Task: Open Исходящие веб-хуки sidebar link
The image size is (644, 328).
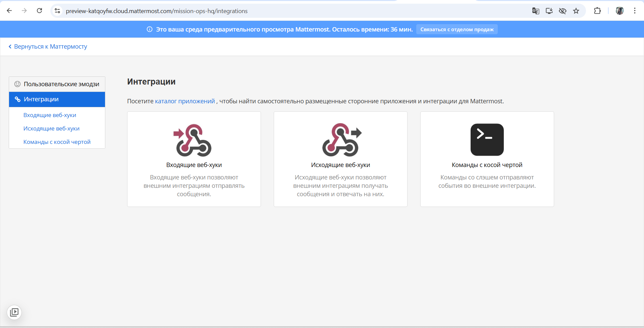Action: point(51,128)
